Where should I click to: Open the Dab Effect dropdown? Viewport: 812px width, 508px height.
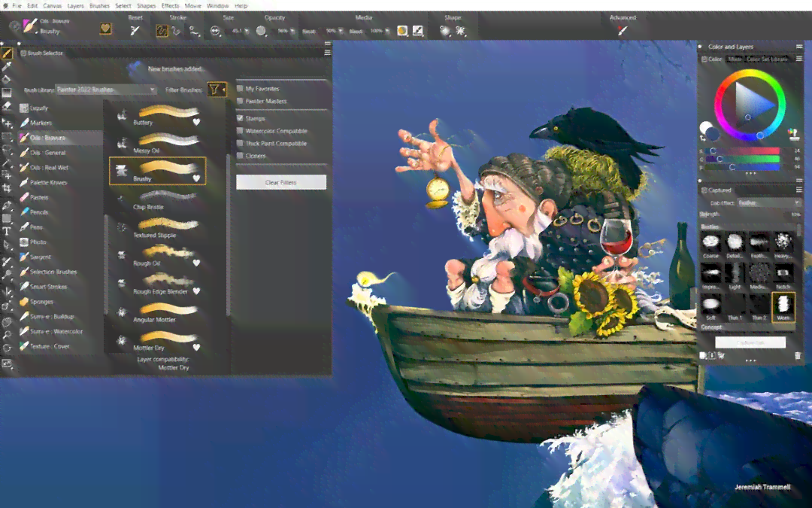(769, 202)
